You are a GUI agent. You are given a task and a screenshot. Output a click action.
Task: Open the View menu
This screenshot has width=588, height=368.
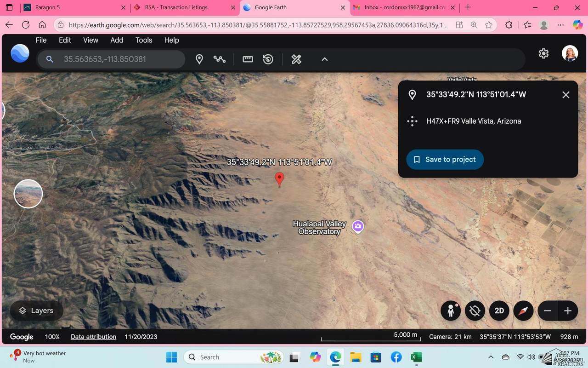click(90, 40)
